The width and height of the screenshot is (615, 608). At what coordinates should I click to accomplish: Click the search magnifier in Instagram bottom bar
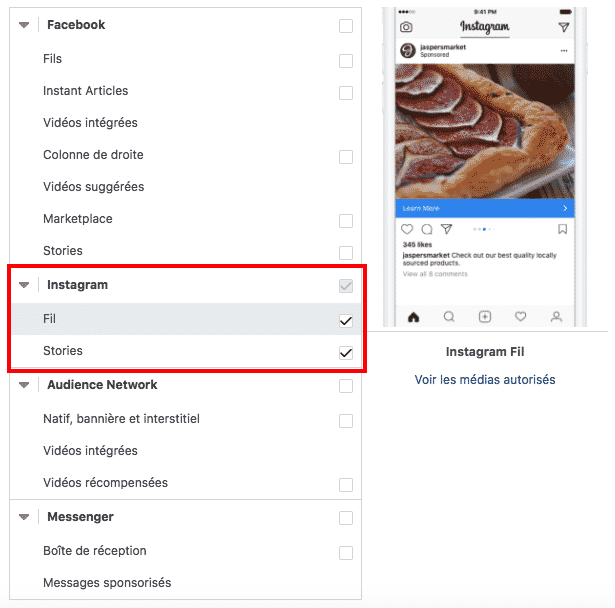tap(449, 317)
